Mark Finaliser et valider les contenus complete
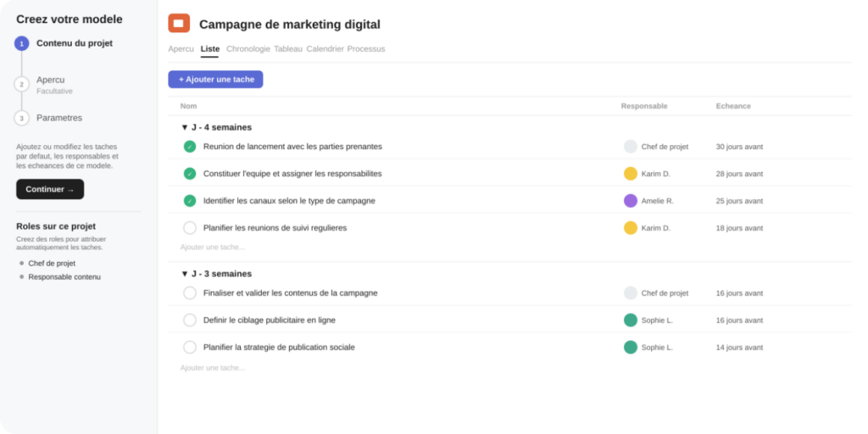Screen dimensions: 868x434 pos(190,293)
